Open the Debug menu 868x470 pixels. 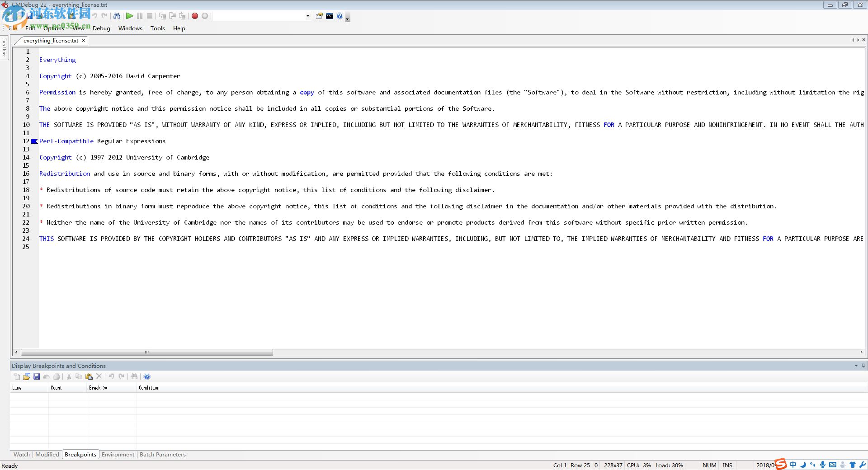tap(101, 28)
